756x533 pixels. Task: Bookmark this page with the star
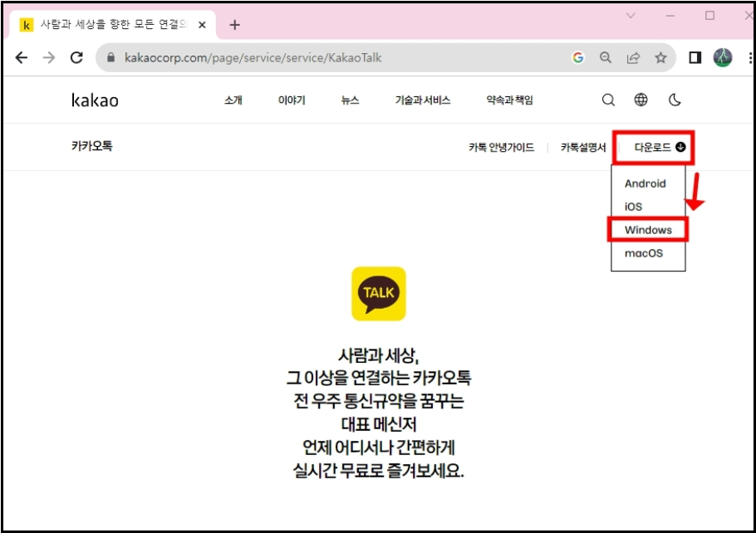(x=660, y=58)
